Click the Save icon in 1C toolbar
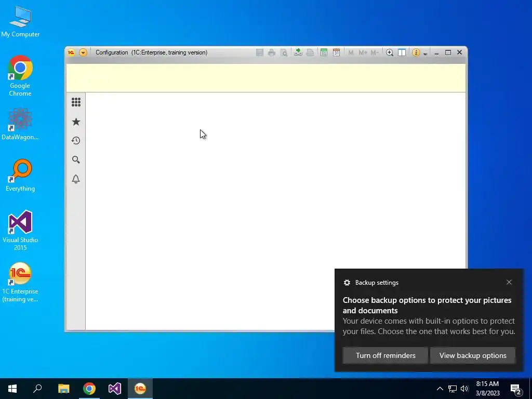Image resolution: width=532 pixels, height=399 pixels. click(260, 52)
